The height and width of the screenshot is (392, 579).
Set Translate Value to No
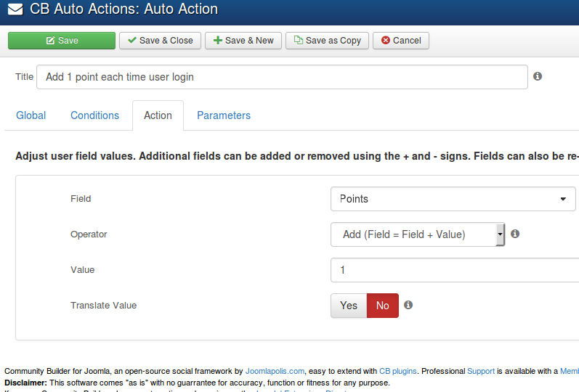tap(383, 306)
